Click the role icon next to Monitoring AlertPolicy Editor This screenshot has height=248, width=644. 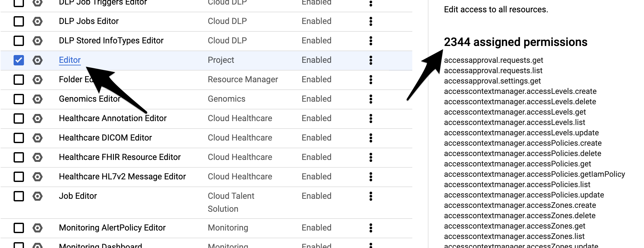coord(38,228)
